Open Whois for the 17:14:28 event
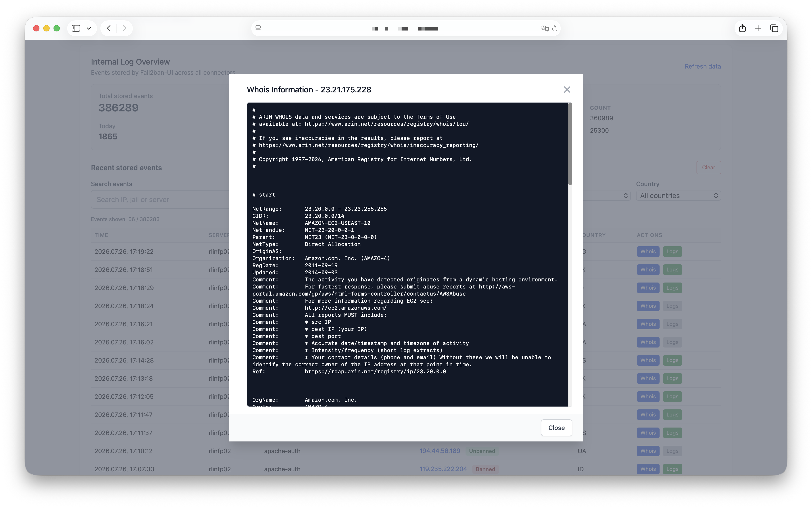Image resolution: width=812 pixels, height=508 pixels. (x=648, y=360)
